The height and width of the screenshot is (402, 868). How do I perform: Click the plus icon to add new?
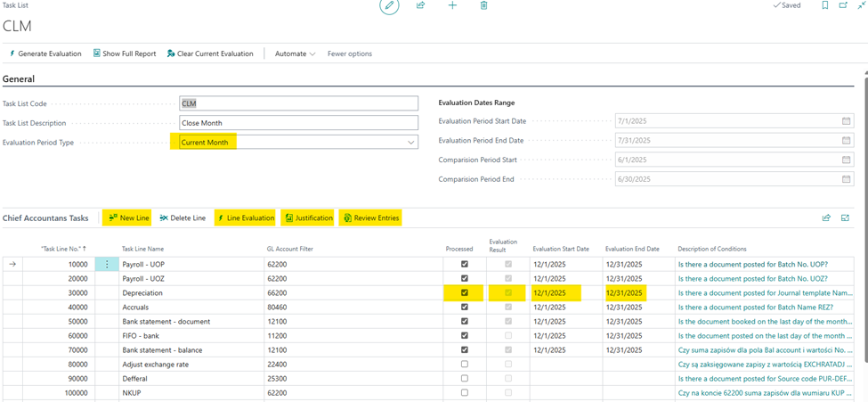pos(452,6)
